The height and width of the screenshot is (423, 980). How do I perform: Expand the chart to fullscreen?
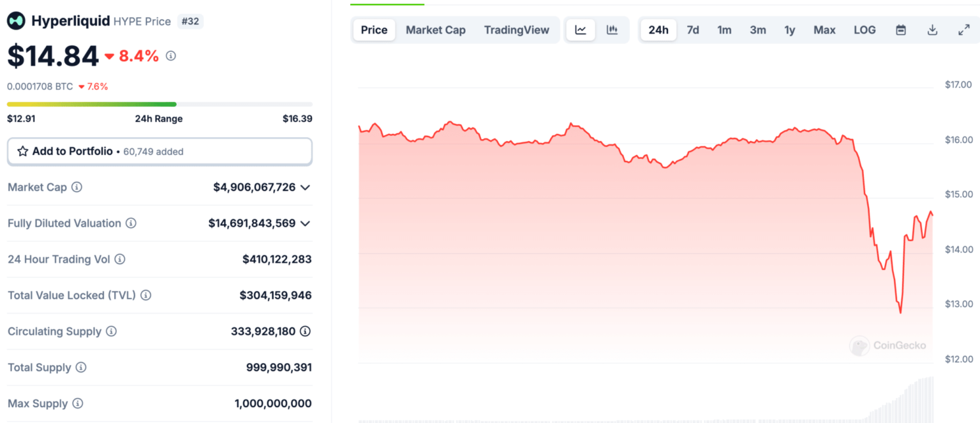964,29
